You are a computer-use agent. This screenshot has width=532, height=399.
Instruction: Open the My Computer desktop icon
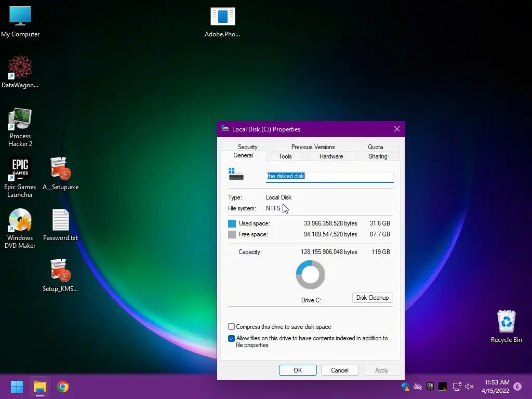point(20,21)
